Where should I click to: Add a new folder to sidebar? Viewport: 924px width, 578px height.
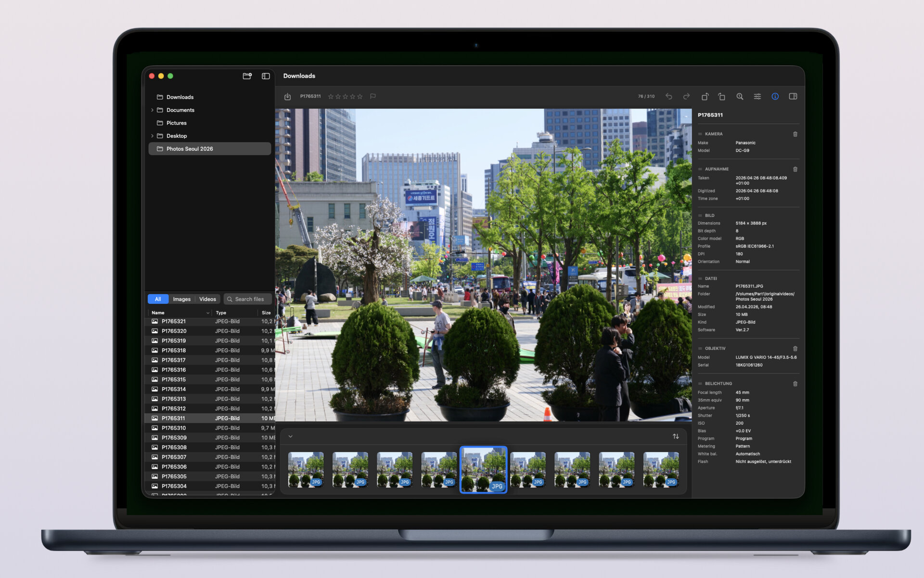[247, 76]
